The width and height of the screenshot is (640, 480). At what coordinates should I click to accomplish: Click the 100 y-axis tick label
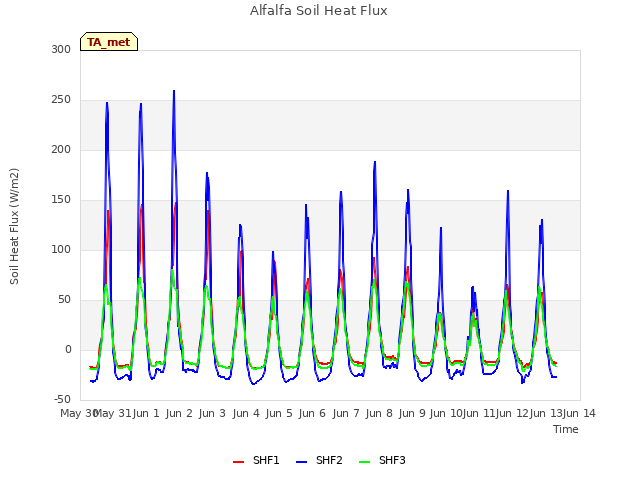click(x=61, y=249)
